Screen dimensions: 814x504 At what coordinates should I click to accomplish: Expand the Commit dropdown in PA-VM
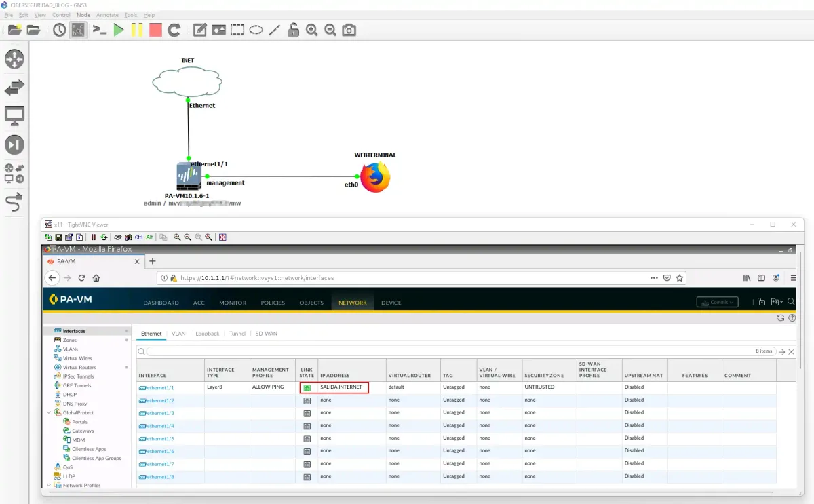(x=717, y=302)
